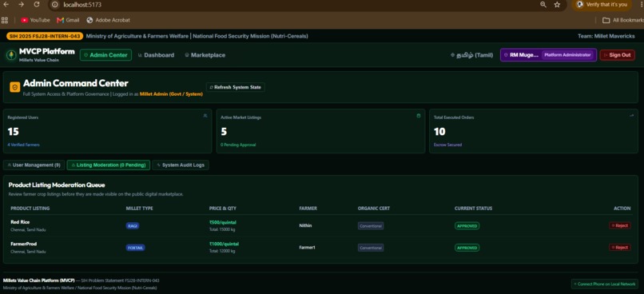Reject the FarmerProd listing
This screenshot has width=644, height=294.
pyautogui.click(x=619, y=248)
